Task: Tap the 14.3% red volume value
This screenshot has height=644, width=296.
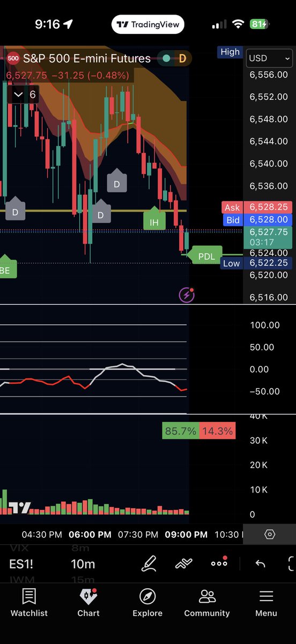Action: tap(217, 431)
